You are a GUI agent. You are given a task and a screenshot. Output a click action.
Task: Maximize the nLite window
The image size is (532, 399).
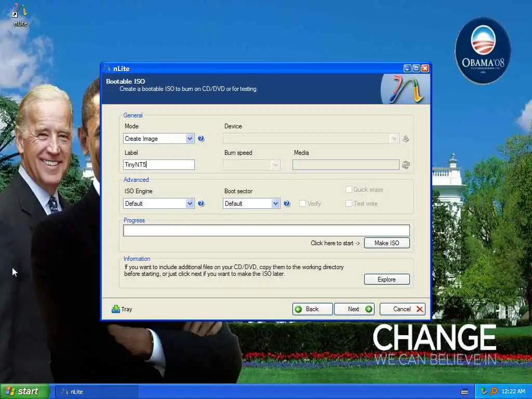tap(416, 69)
